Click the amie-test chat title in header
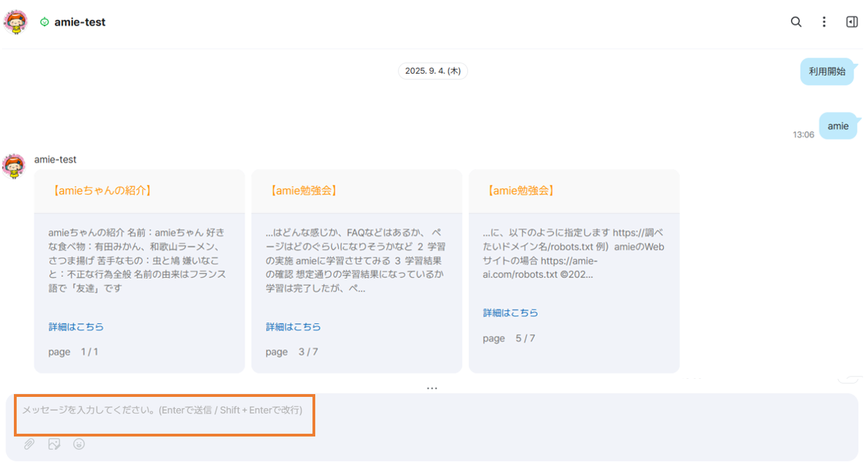The width and height of the screenshot is (868, 465). (80, 22)
